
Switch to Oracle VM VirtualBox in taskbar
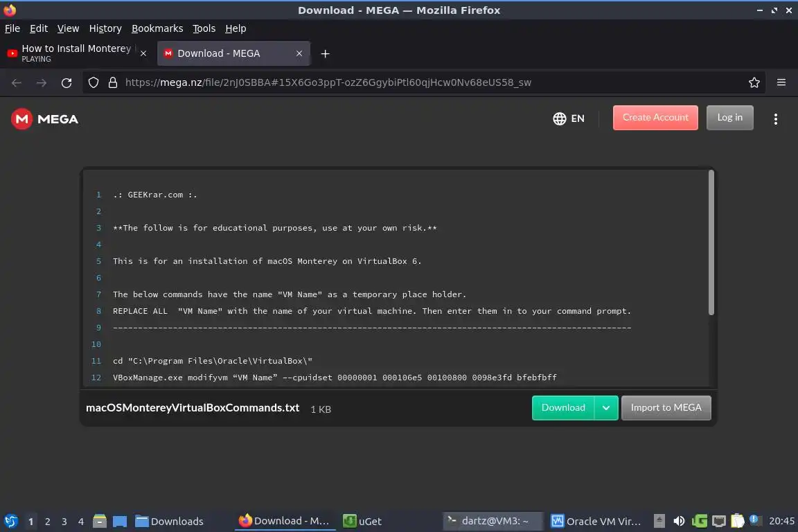(x=596, y=521)
